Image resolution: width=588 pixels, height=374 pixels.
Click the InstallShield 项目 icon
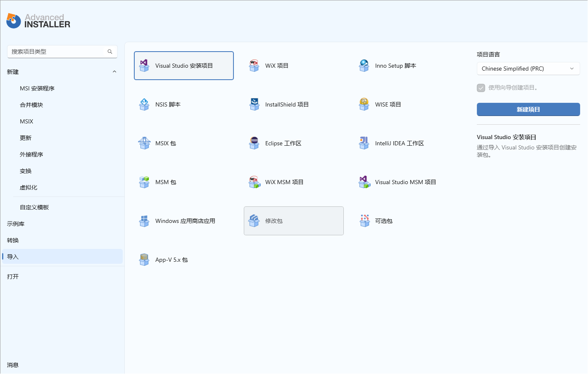coord(254,104)
